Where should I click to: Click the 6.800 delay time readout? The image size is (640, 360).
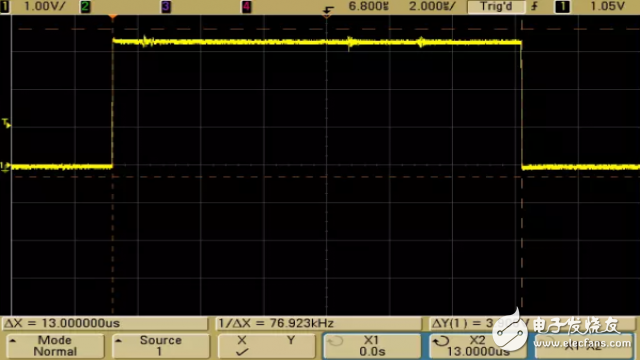pos(368,6)
